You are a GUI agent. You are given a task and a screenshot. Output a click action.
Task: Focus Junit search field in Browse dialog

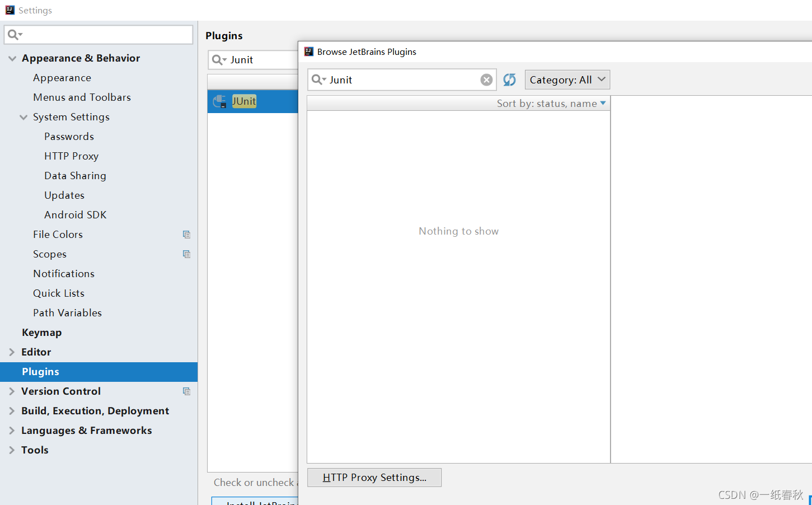point(402,80)
